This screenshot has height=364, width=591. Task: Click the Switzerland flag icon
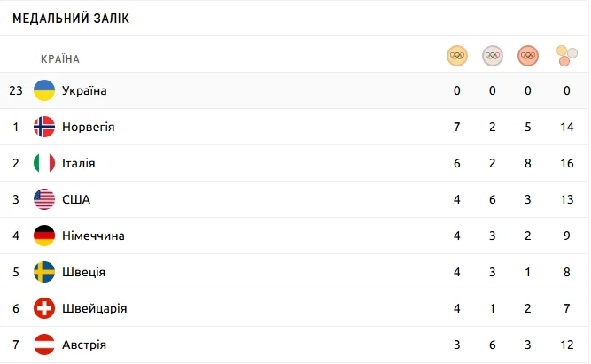(44, 308)
